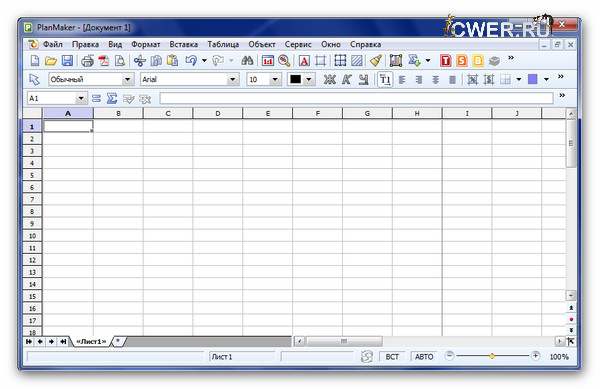Launch the orange S application icon
This screenshot has height=389, width=600.
tap(462, 60)
